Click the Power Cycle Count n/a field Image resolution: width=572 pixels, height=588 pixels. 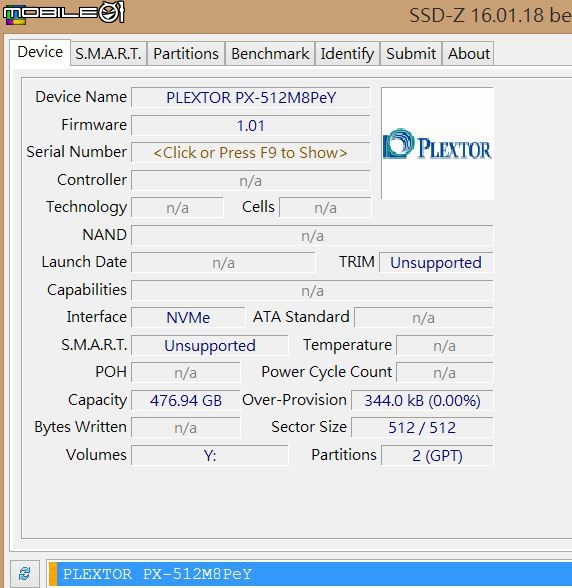(444, 373)
